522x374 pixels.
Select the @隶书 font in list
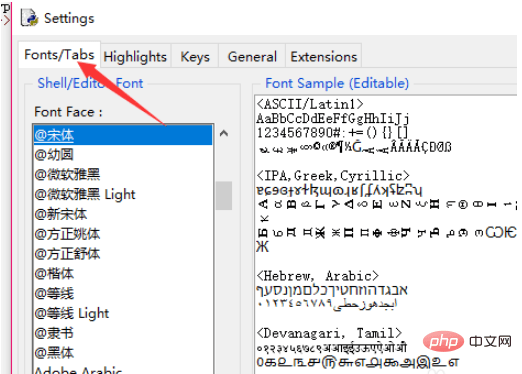point(123,333)
